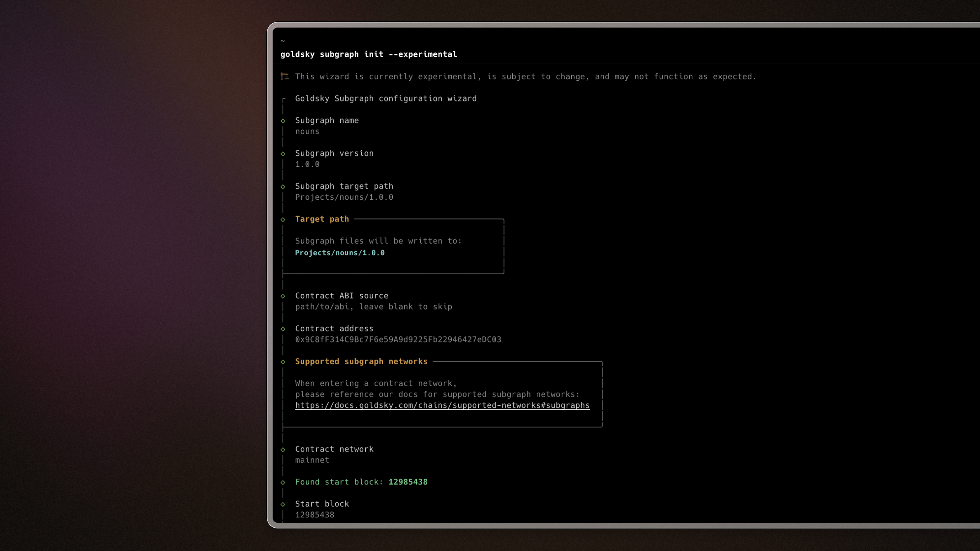The image size is (980, 551).
Task: Select the cyan 'Projects/nouns/1.0.0' path in the box
Action: coord(340,253)
